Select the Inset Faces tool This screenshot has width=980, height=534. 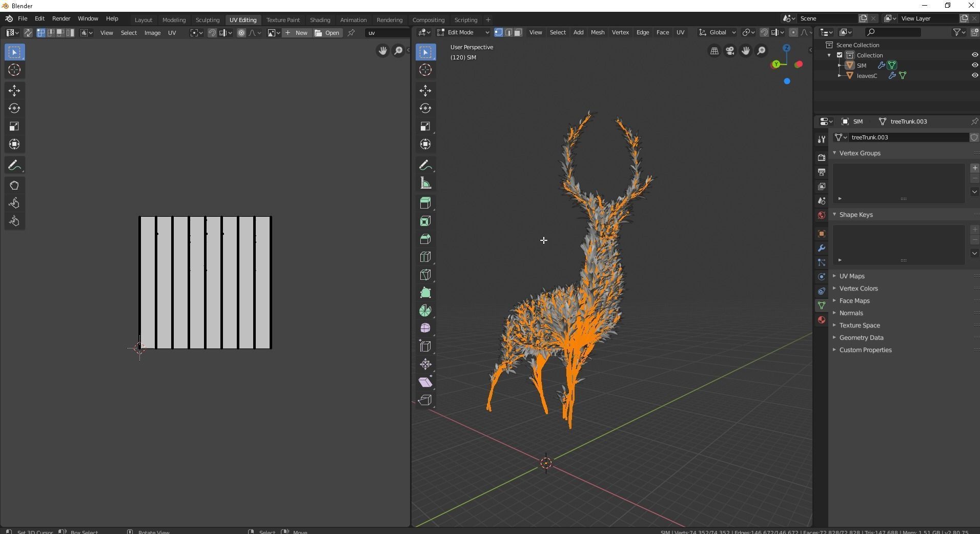point(425,221)
